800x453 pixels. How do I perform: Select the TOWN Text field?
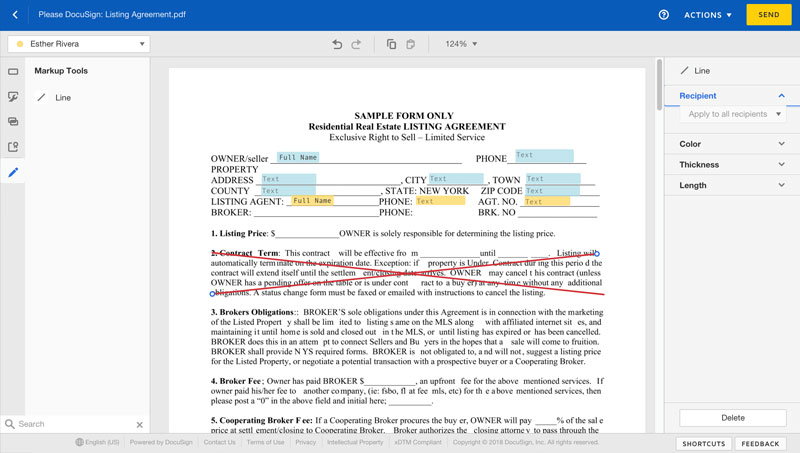pos(553,179)
